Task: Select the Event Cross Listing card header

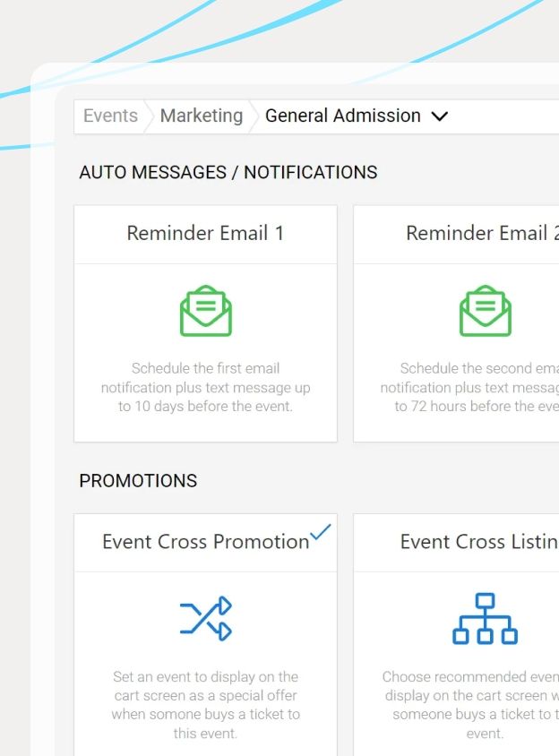Action: pos(456,542)
